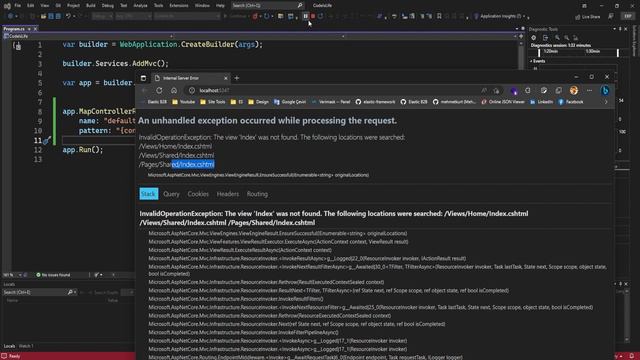Switch to the Watch 1 tab
This screenshot has width=640, height=360.
[26, 346]
